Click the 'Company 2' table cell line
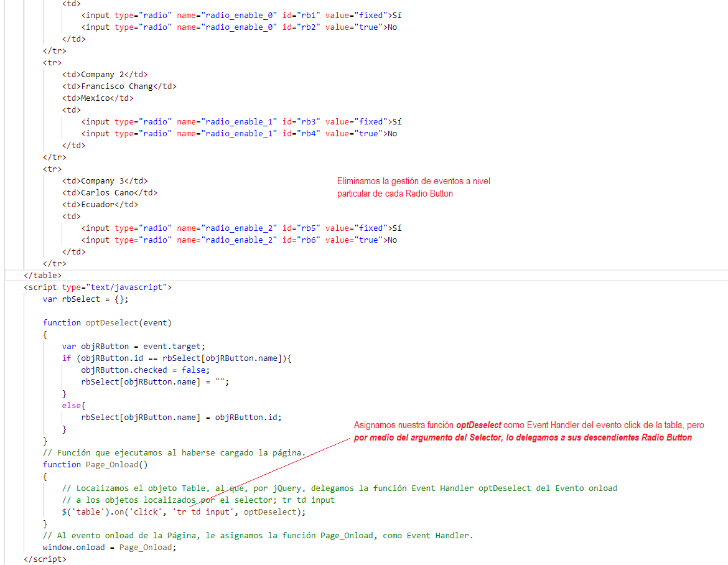The width and height of the screenshot is (728, 565). click(x=105, y=74)
